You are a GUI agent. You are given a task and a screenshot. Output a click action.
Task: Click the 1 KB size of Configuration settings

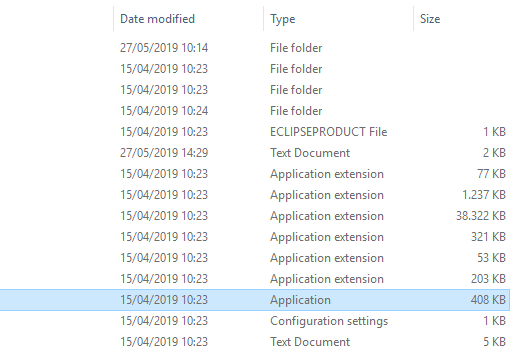pyautogui.click(x=495, y=321)
